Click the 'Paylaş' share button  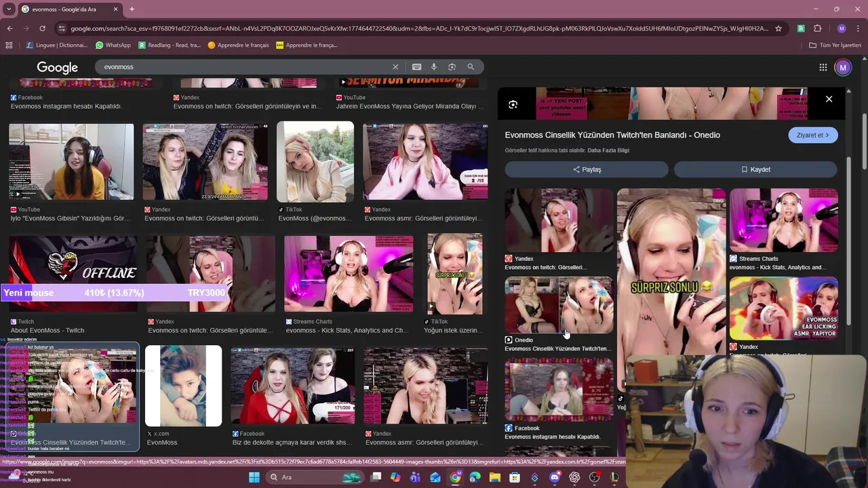(x=587, y=169)
